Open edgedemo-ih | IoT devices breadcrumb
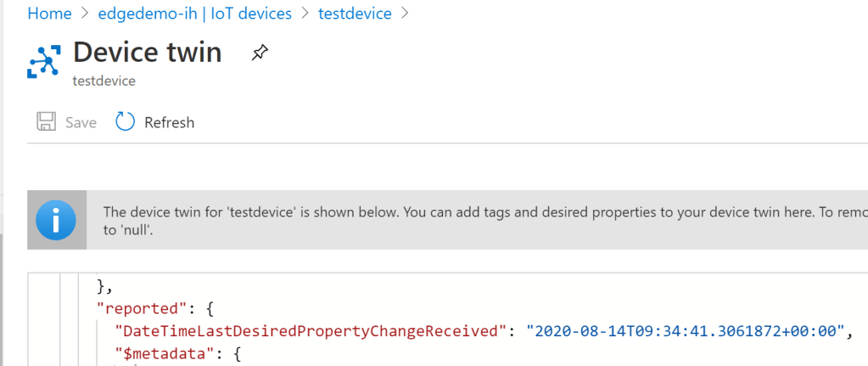 (195, 14)
